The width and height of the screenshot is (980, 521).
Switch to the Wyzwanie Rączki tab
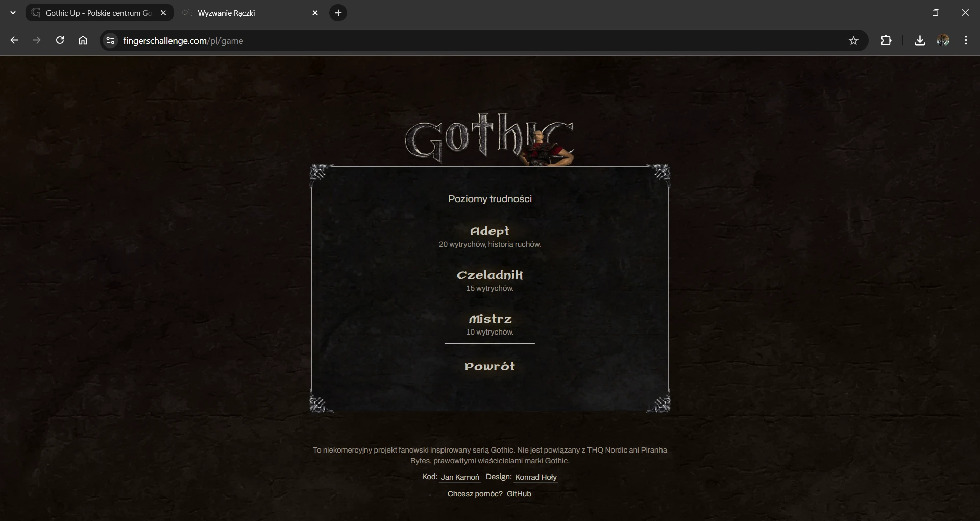[x=251, y=13]
